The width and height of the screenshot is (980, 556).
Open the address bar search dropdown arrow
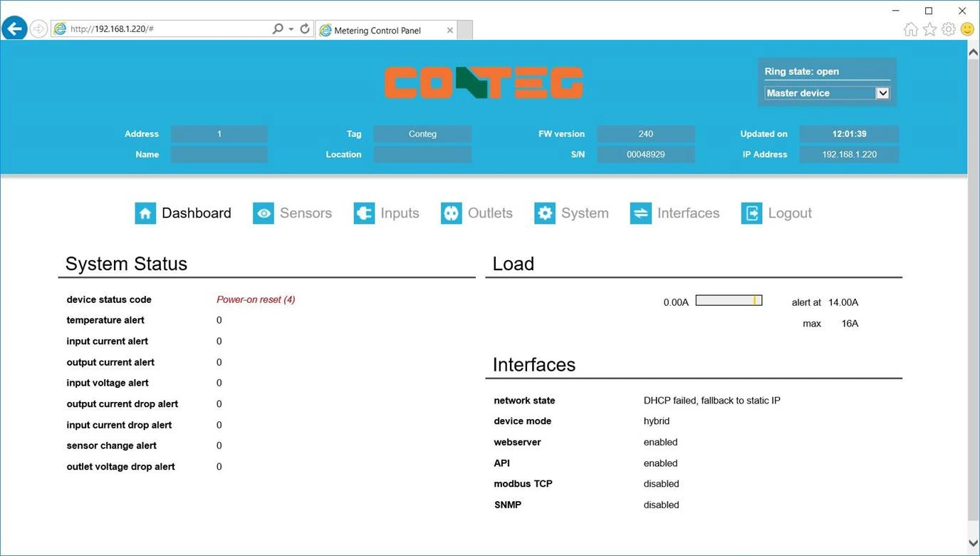[x=291, y=29]
